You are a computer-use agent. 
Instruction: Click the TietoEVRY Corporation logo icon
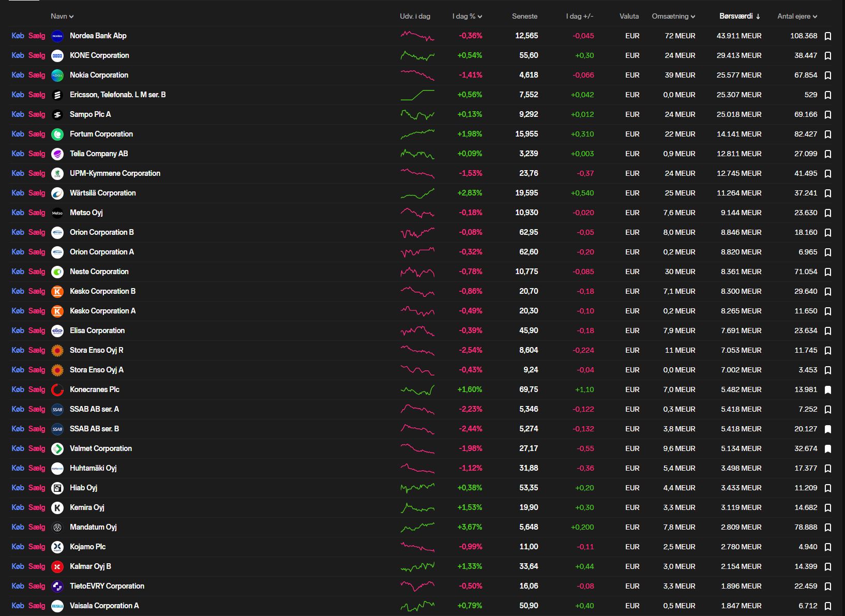(57, 587)
